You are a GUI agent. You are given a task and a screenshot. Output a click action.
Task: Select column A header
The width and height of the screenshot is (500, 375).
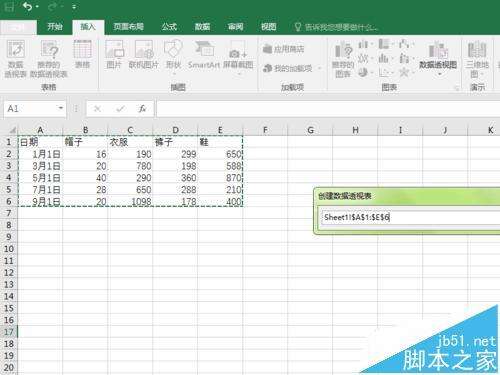pyautogui.click(x=40, y=130)
